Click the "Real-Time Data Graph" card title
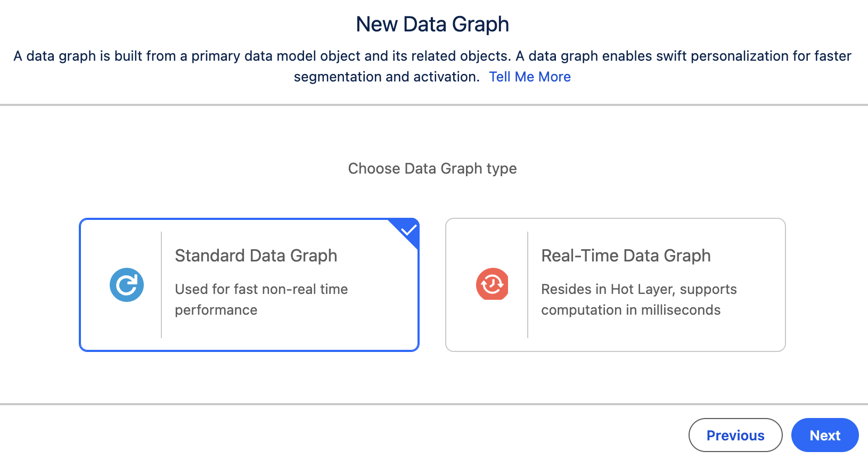 point(626,256)
